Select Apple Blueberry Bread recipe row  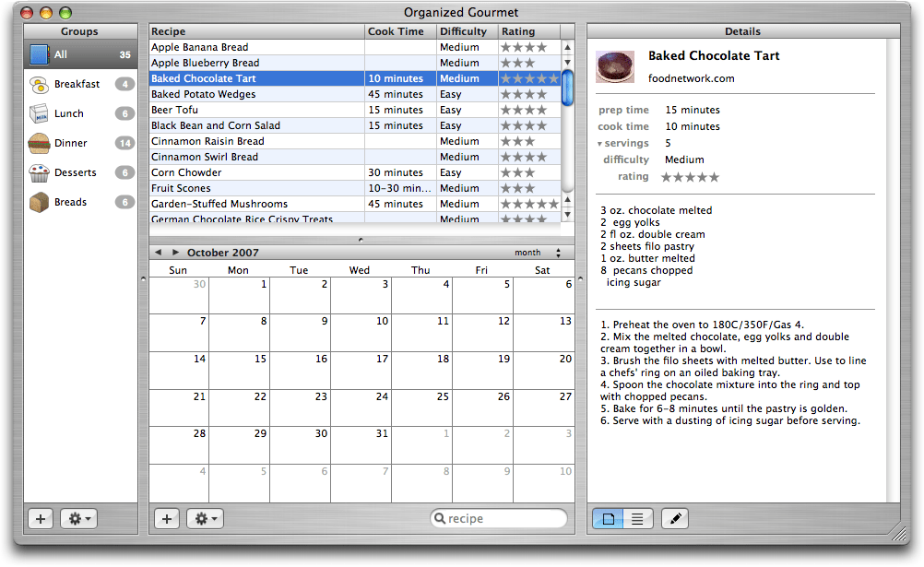point(355,63)
